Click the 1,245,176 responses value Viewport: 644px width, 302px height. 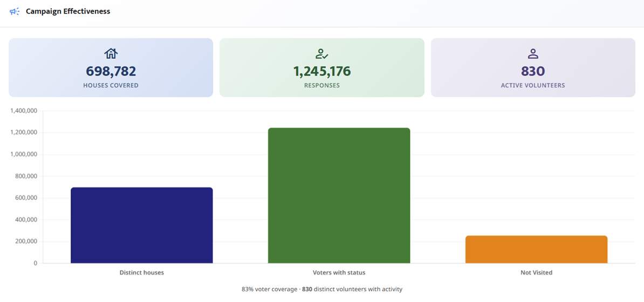(322, 71)
